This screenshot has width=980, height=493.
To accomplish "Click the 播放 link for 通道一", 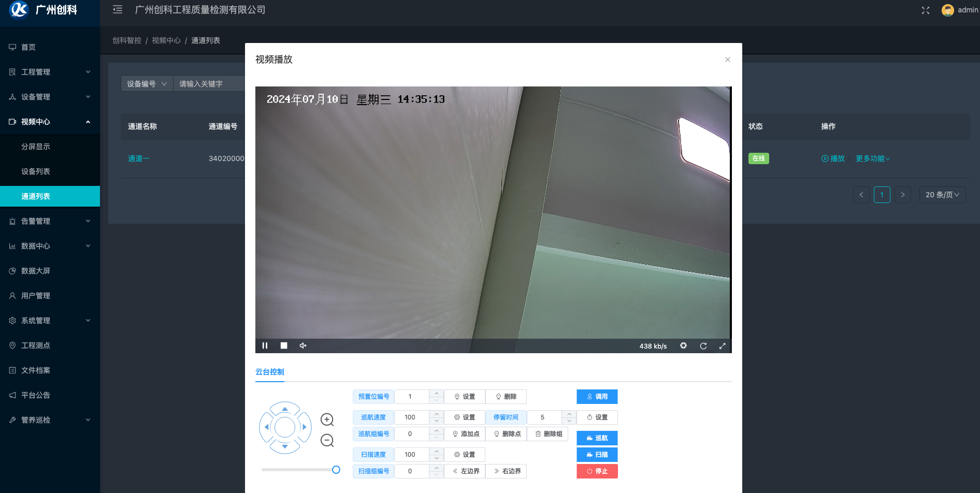I will point(833,158).
